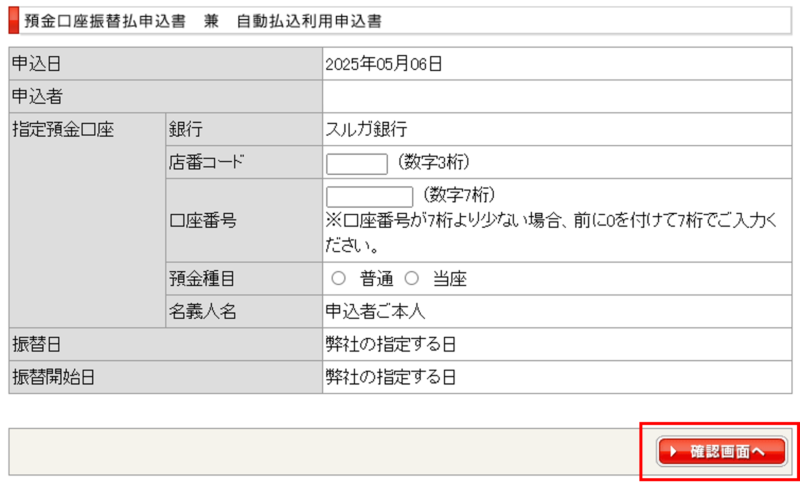800x483 pixels.
Task: Select the 当座 radio button
Action: point(410,279)
